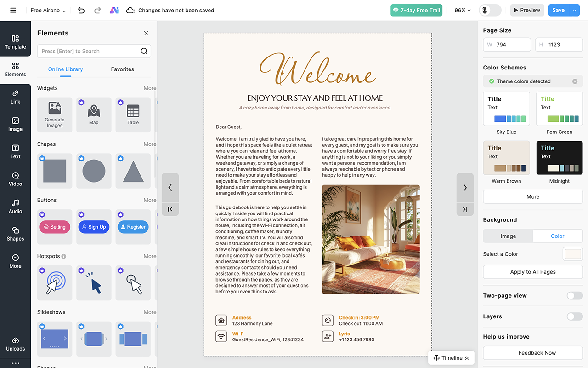Screen dimensions: 588x368
Task: Add the triangle shape
Action: click(x=133, y=171)
